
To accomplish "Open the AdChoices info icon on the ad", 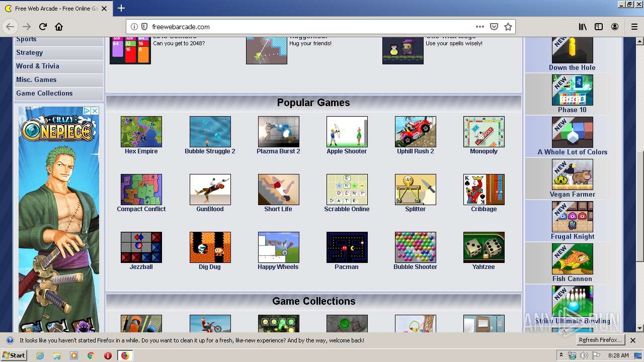I will [87, 111].
